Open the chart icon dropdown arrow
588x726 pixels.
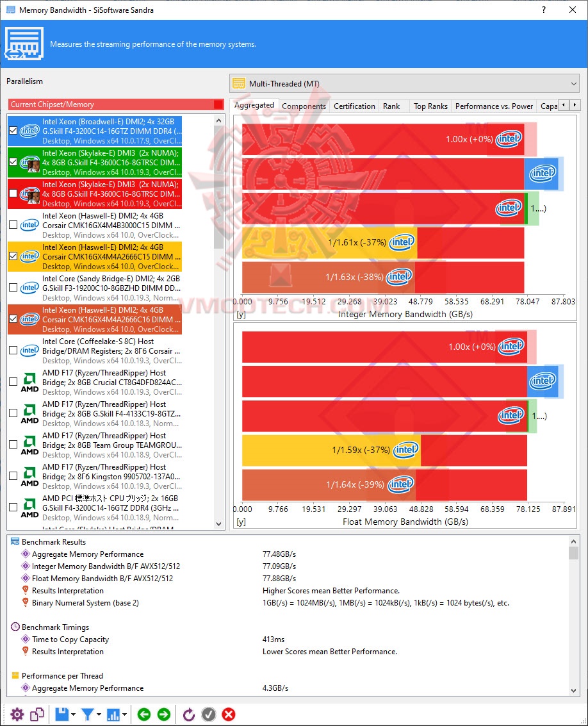click(x=124, y=714)
